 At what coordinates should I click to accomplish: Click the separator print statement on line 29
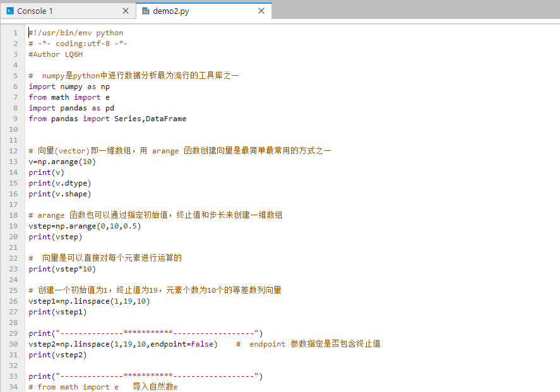pyautogui.click(x=146, y=333)
